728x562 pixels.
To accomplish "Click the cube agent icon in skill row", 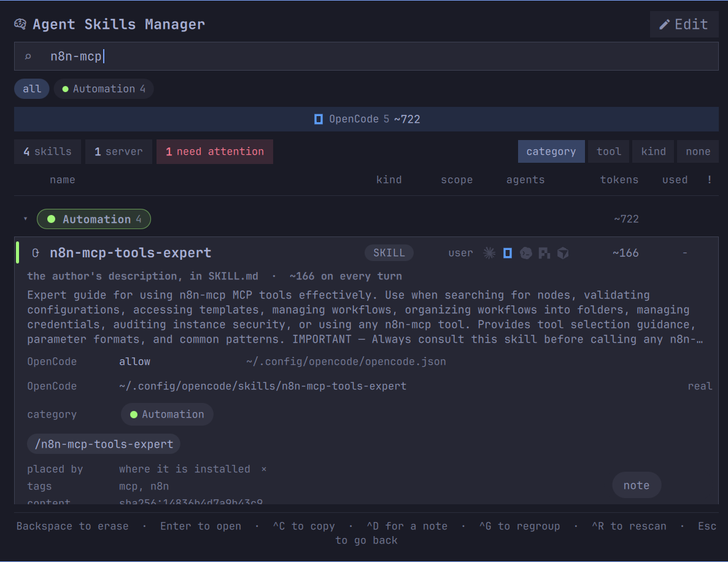I will pos(563,253).
